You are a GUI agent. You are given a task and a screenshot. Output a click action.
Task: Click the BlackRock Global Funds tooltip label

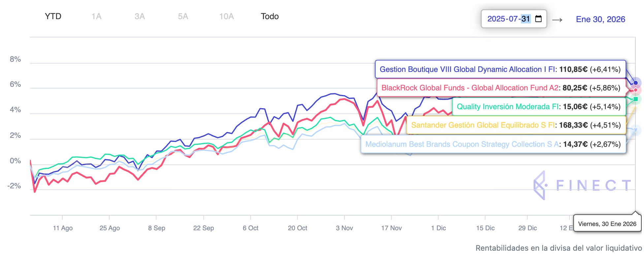coord(501,88)
